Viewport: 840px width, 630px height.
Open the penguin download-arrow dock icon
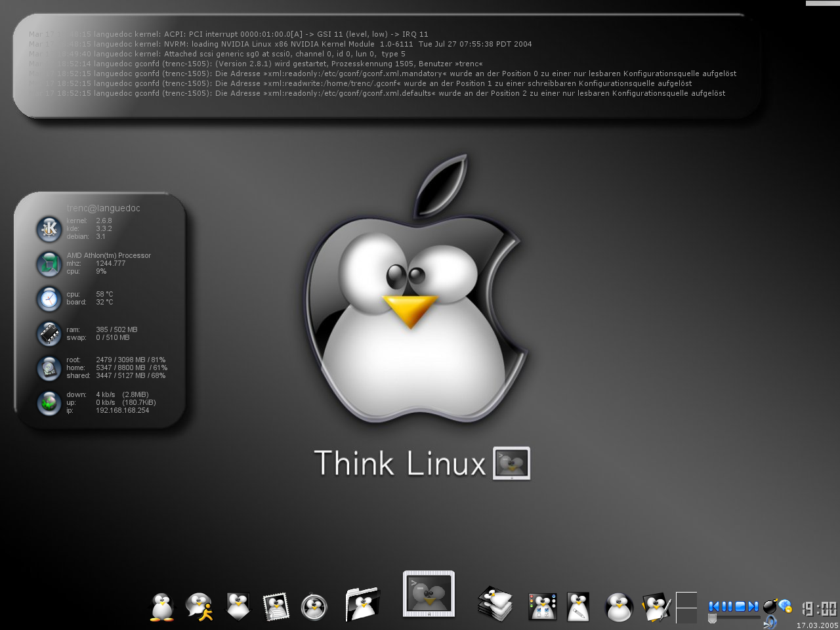coord(238,607)
